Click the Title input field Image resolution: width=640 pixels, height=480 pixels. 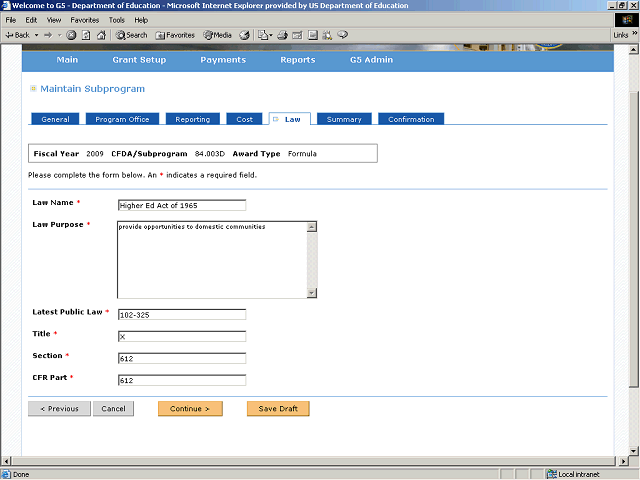[x=182, y=336]
